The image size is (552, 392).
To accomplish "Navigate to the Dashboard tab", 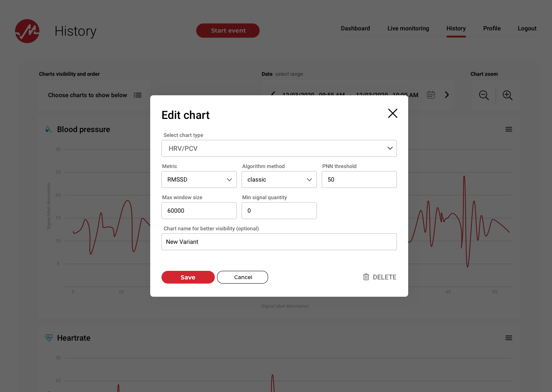I will click(x=355, y=29).
